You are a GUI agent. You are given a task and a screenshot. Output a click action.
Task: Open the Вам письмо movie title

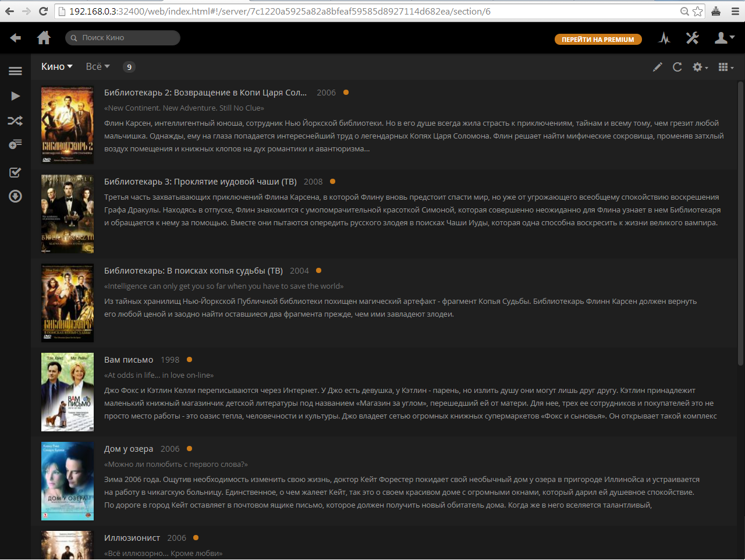pyautogui.click(x=129, y=360)
